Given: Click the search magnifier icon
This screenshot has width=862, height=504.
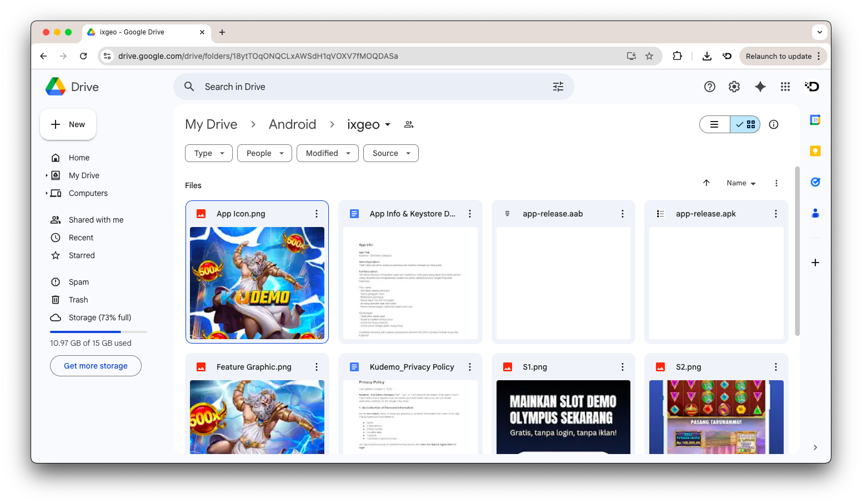Looking at the screenshot, I should pyautogui.click(x=189, y=87).
